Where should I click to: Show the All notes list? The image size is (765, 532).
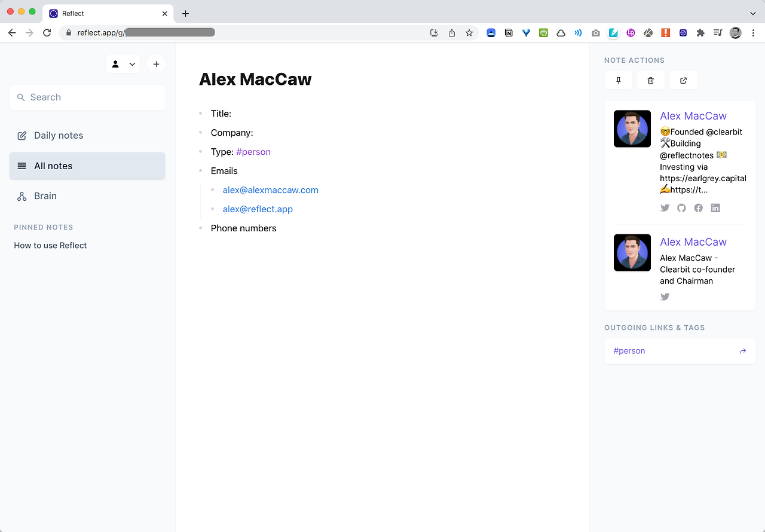coord(87,166)
